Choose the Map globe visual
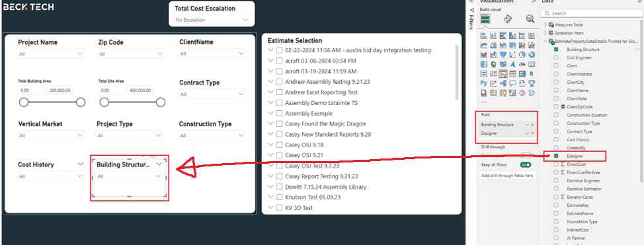The height and width of the screenshot is (245, 644). [493, 64]
